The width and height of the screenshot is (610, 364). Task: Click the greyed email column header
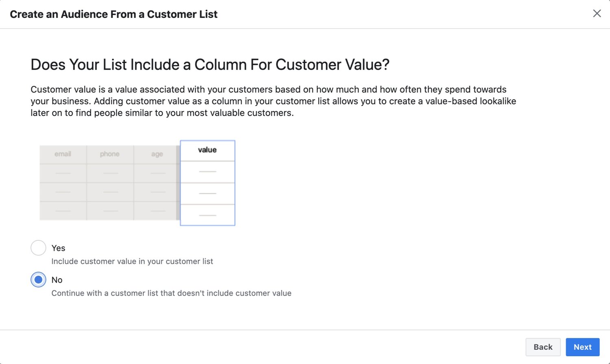[63, 154]
